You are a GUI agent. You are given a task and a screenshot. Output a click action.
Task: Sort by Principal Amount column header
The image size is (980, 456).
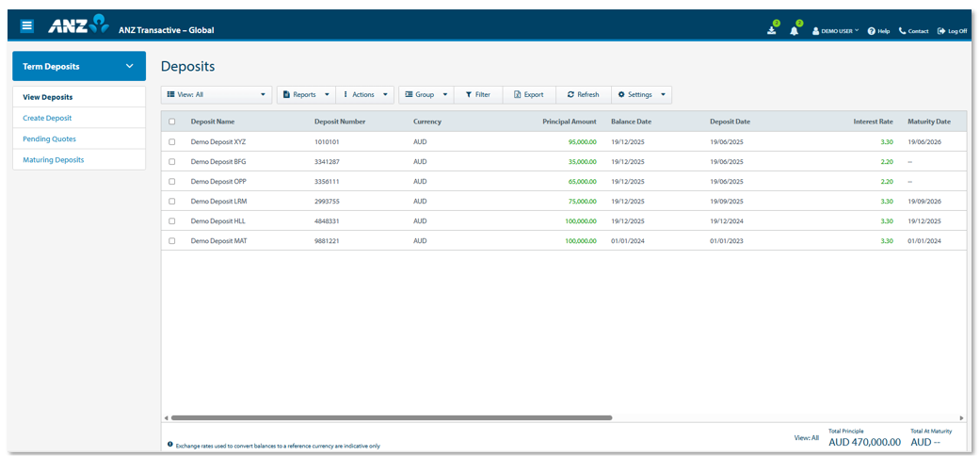pyautogui.click(x=569, y=122)
